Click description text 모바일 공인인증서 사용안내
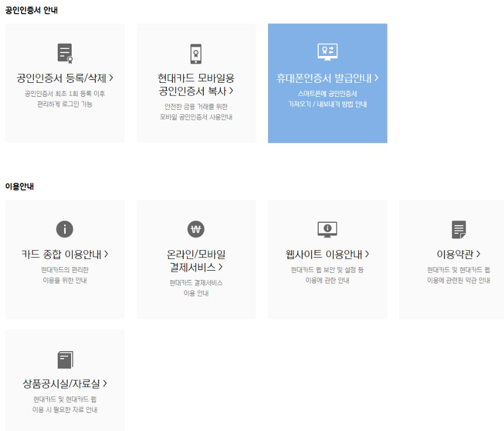Viewport: 504px width, 431px height. 196,117
